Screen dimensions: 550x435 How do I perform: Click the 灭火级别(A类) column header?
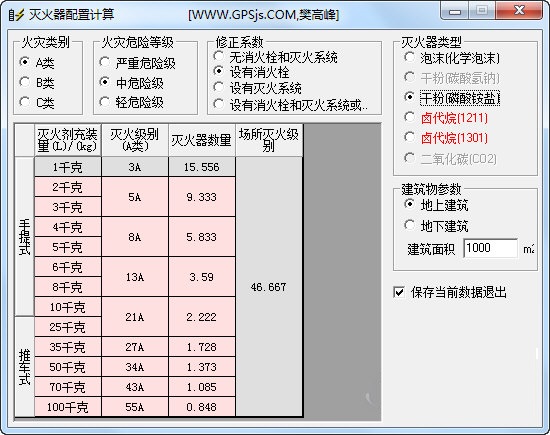[x=135, y=140]
